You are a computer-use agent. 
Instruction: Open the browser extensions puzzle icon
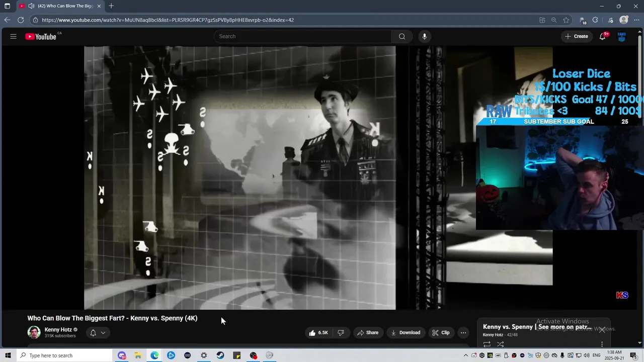595,20
